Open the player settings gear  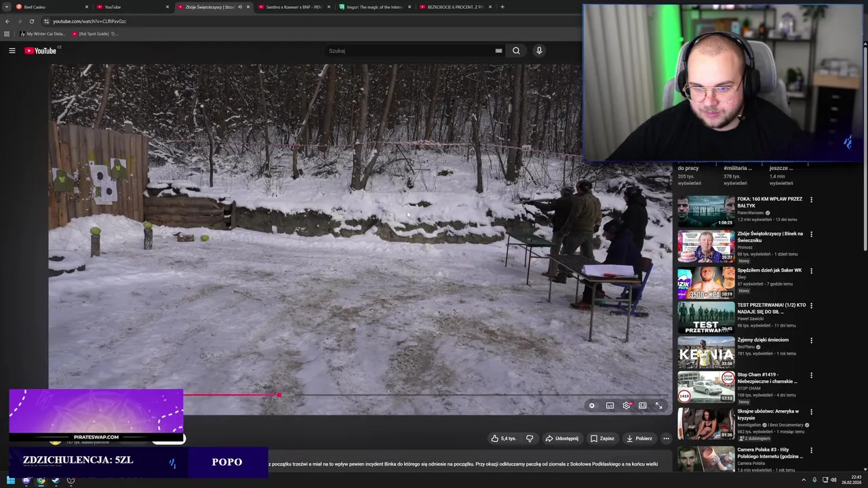pyautogui.click(x=627, y=405)
